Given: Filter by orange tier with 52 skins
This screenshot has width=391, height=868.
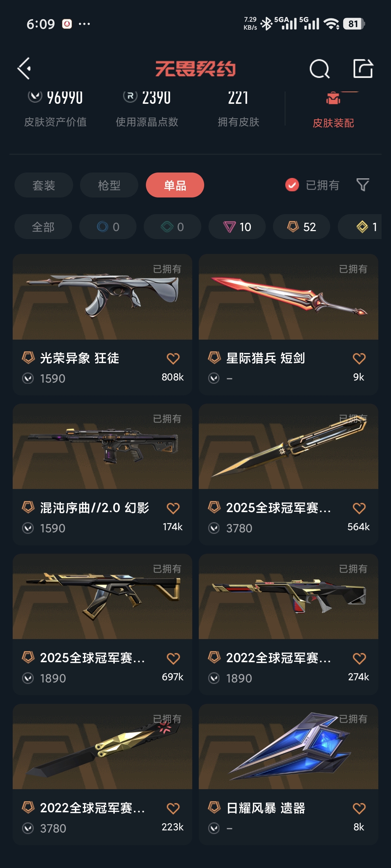Looking at the screenshot, I should coord(302,227).
